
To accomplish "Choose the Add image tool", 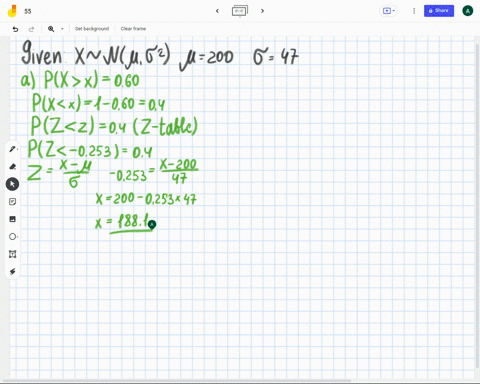I will click(x=12, y=219).
